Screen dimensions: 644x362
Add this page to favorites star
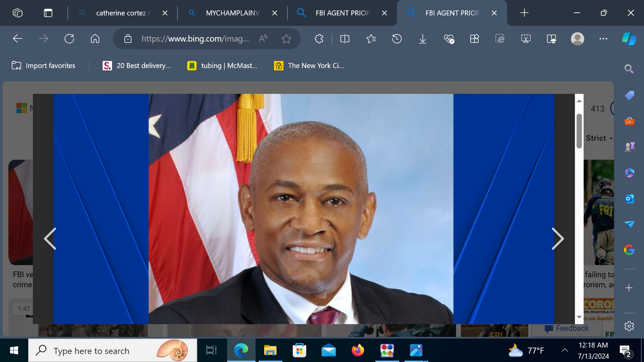click(286, 39)
